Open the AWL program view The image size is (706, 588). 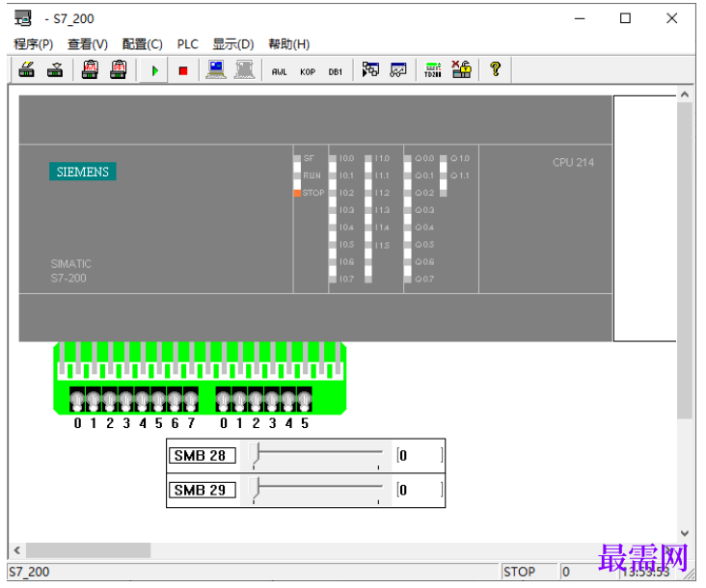[279, 71]
